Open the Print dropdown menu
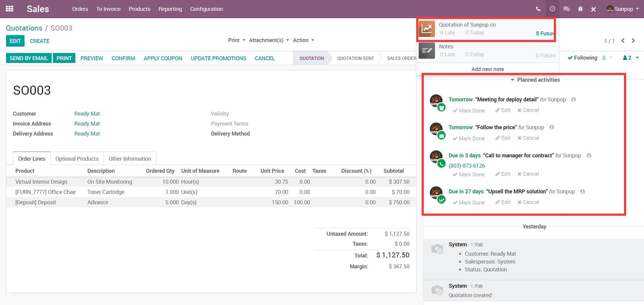Viewport: 644px width, 305px height. pyautogui.click(x=236, y=40)
